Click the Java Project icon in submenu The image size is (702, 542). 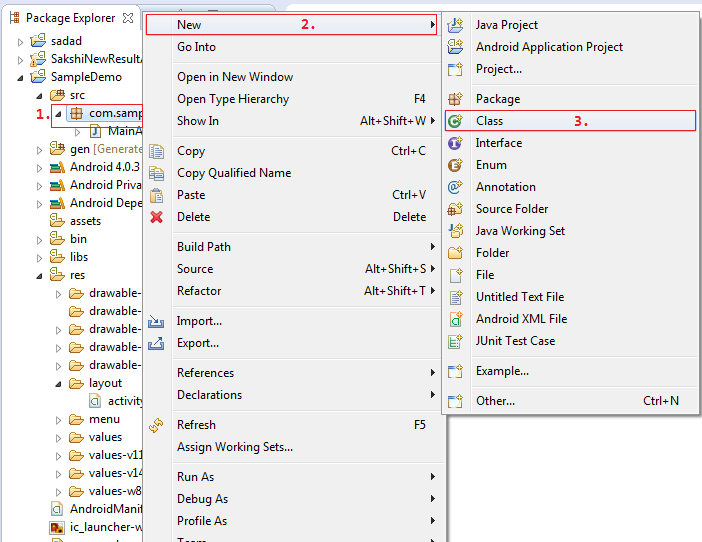pos(456,25)
